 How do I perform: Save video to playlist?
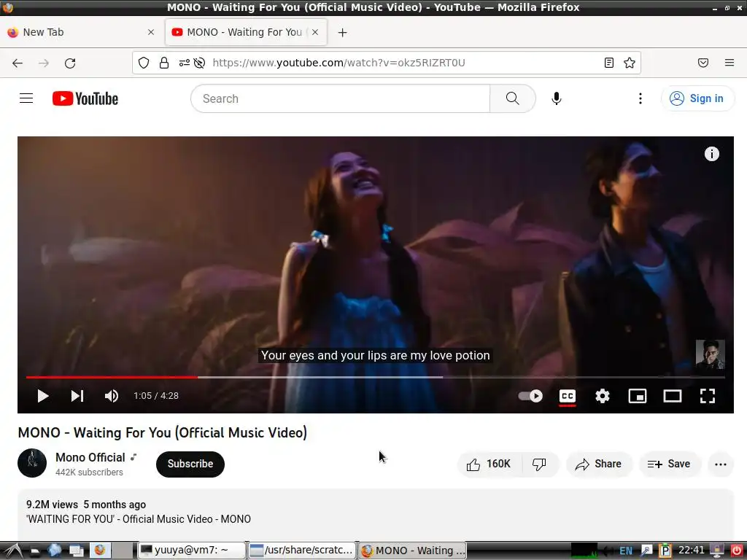(669, 464)
